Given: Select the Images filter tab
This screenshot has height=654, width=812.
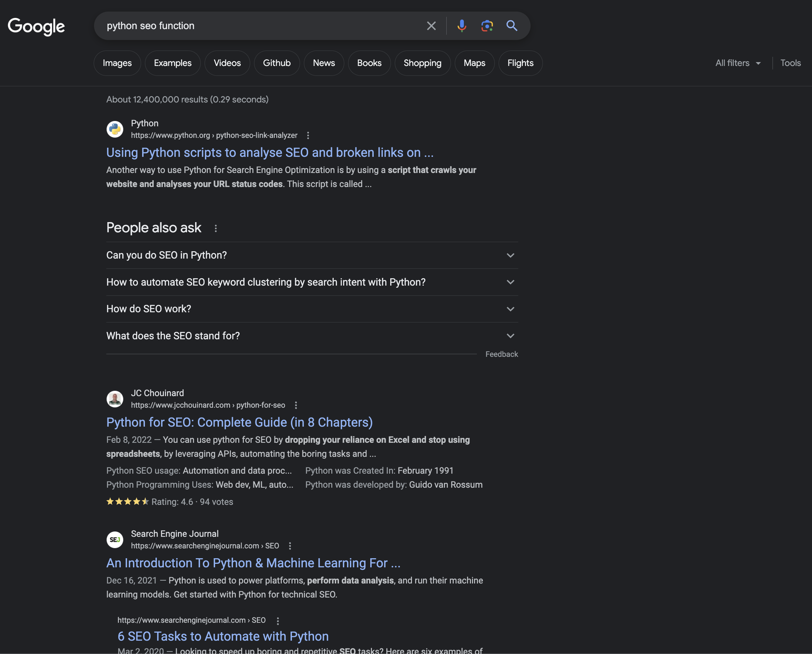Looking at the screenshot, I should (117, 63).
